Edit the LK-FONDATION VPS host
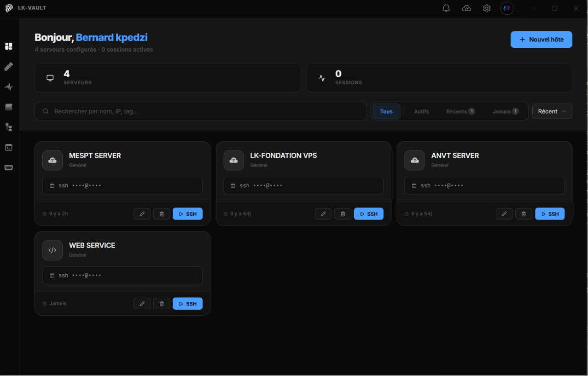 click(x=323, y=214)
